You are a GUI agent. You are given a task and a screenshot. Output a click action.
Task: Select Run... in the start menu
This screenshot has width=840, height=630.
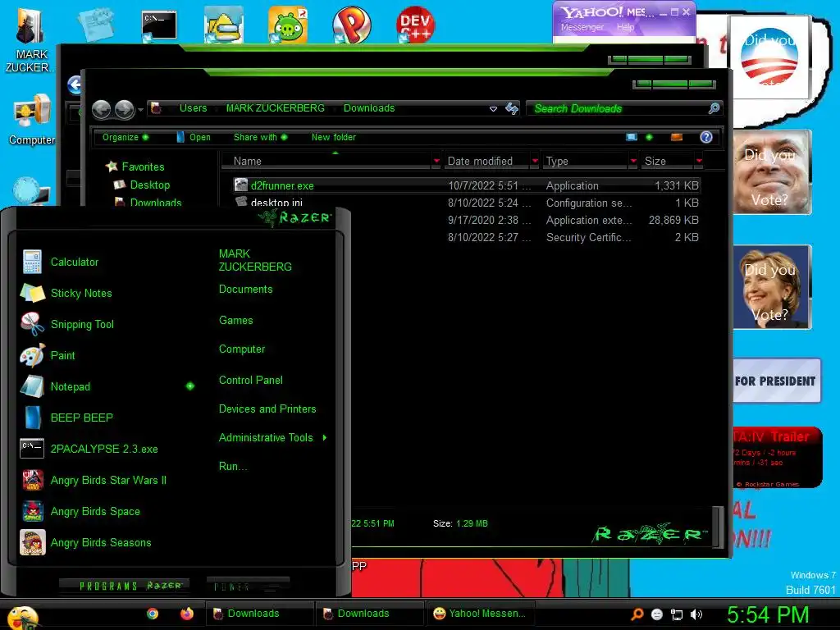[x=232, y=466]
